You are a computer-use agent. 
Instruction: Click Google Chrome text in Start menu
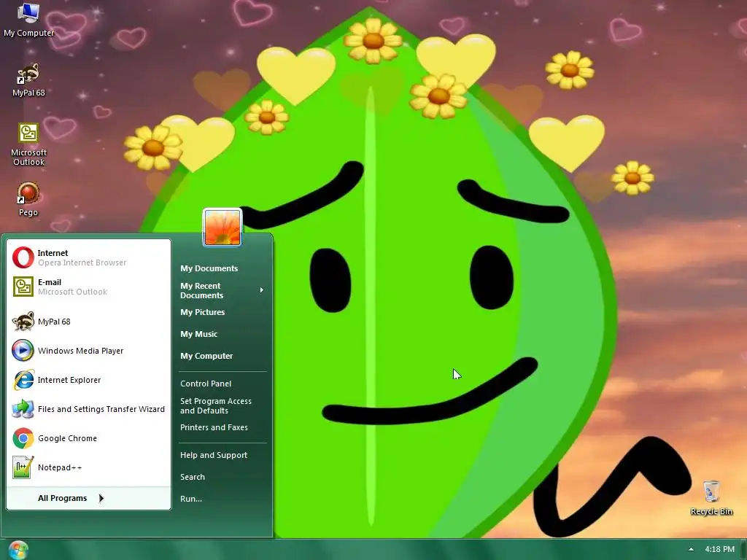[67, 438]
